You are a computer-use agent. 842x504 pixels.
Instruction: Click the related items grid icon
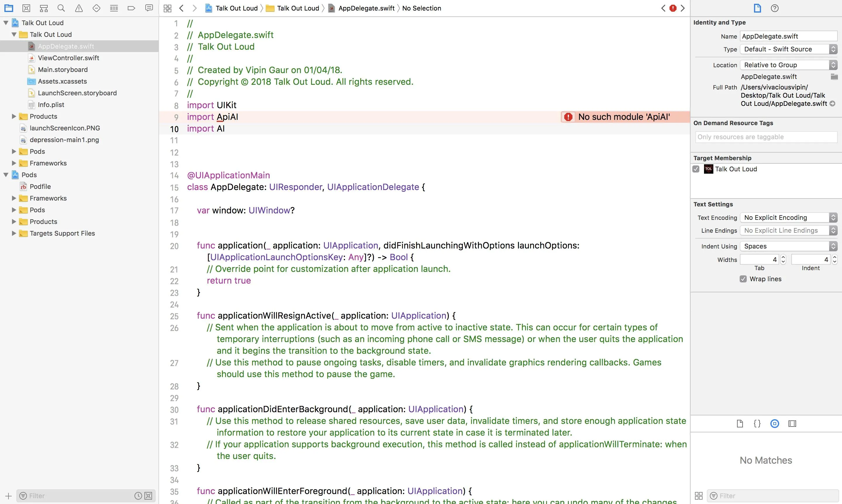pos(168,8)
